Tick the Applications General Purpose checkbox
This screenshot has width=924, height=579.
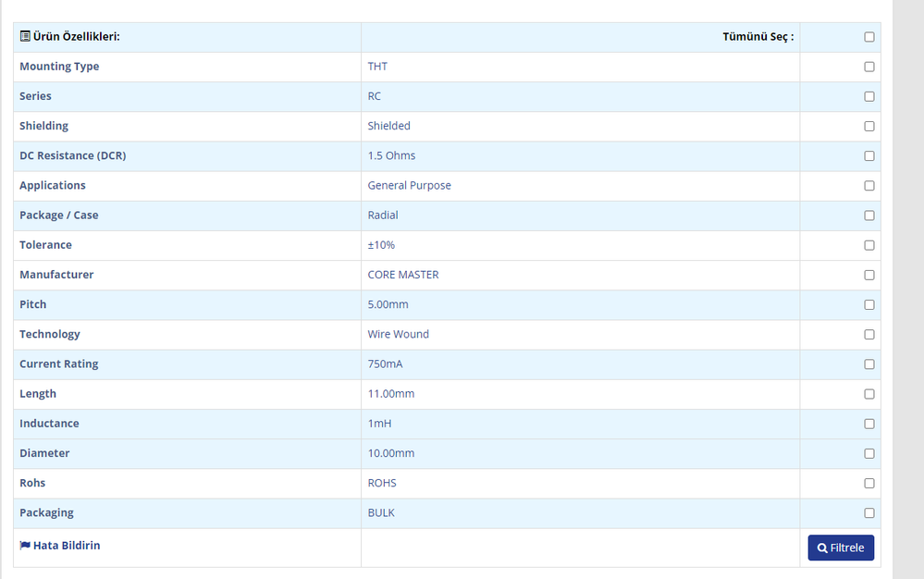pyautogui.click(x=869, y=186)
